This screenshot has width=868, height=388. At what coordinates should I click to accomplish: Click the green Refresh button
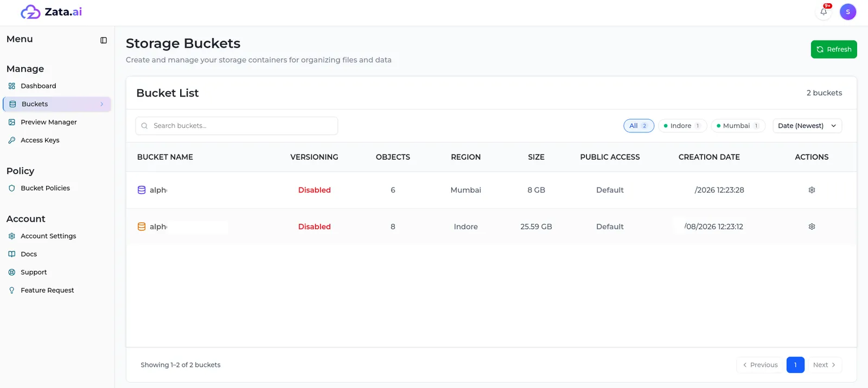[x=834, y=49]
